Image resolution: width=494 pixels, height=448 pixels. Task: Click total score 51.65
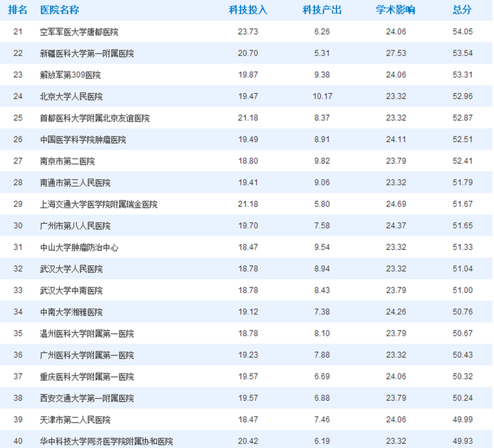(x=463, y=225)
